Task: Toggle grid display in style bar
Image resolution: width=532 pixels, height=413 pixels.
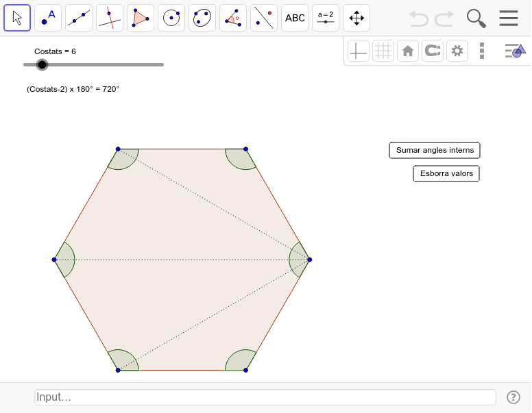Action: click(x=383, y=51)
